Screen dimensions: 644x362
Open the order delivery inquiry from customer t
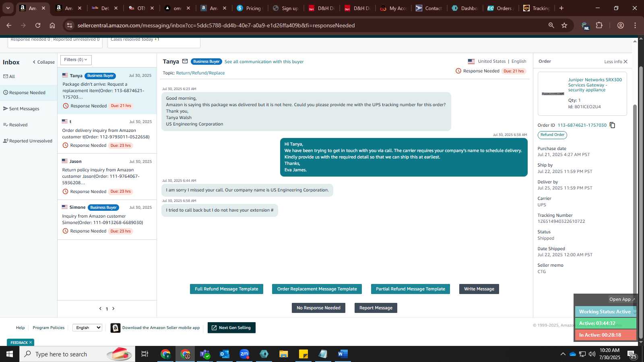pos(107,134)
